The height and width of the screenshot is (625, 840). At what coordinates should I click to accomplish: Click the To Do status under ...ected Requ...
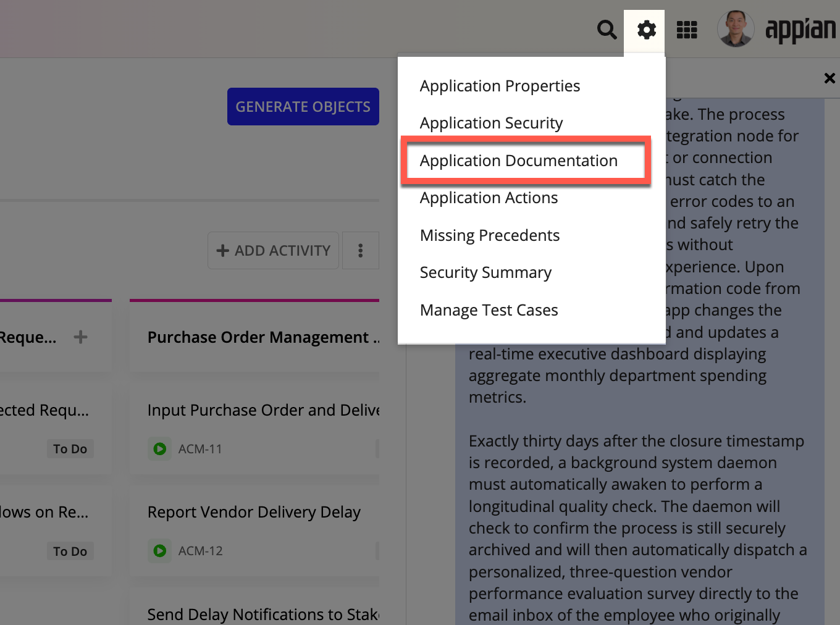(70, 449)
